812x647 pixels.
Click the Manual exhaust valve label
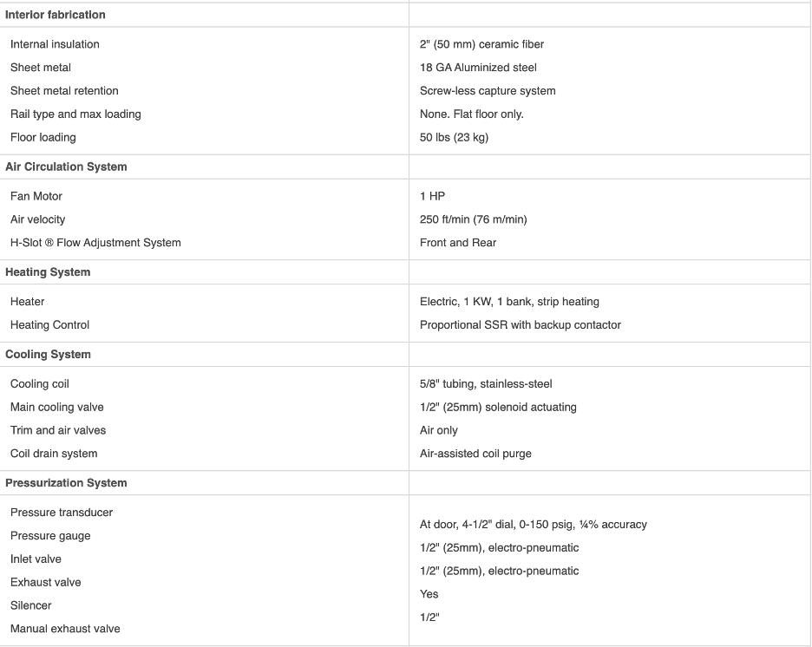pos(65,629)
